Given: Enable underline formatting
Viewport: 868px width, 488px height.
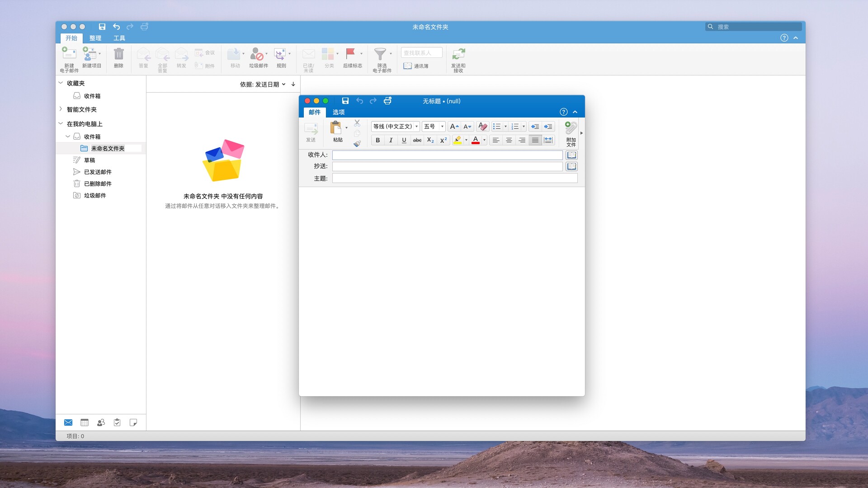Looking at the screenshot, I should 403,140.
